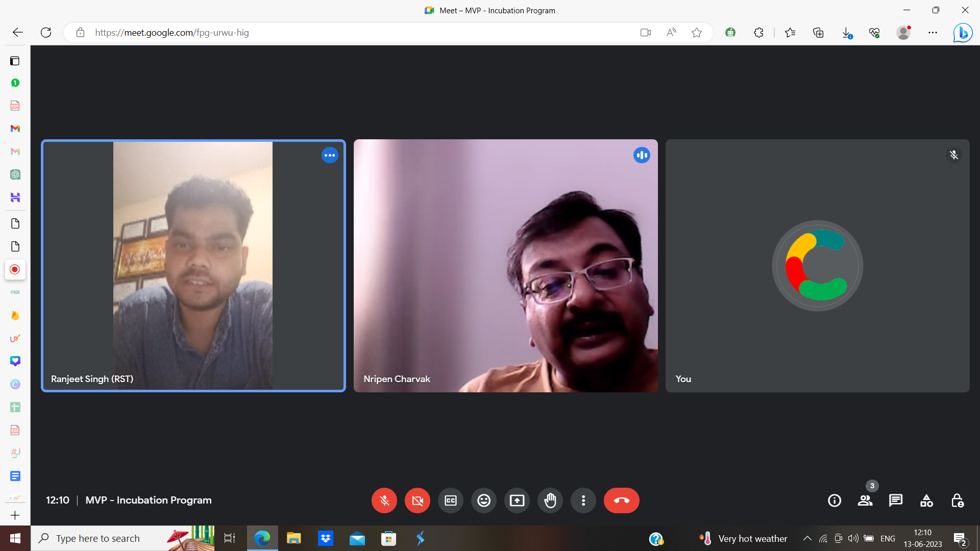This screenshot has height=551, width=980.
Task: Leave the call with red hang-up button
Action: pyautogui.click(x=621, y=500)
